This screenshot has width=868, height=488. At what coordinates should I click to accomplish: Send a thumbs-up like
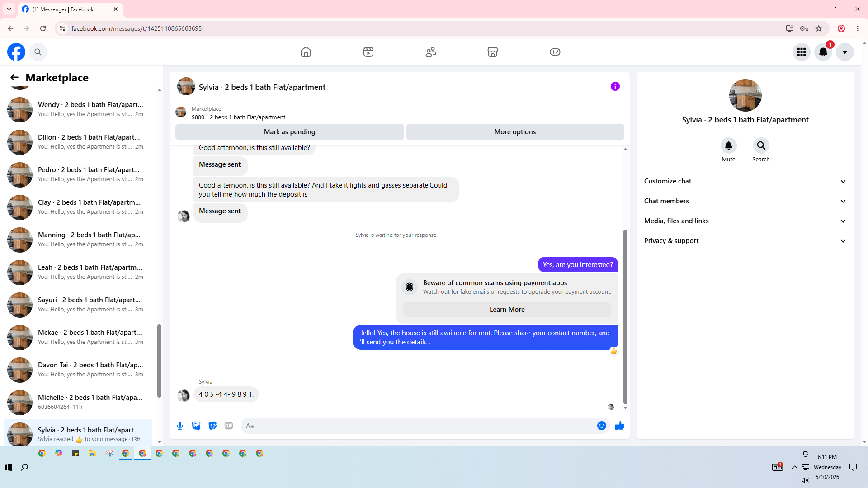pos(620,426)
